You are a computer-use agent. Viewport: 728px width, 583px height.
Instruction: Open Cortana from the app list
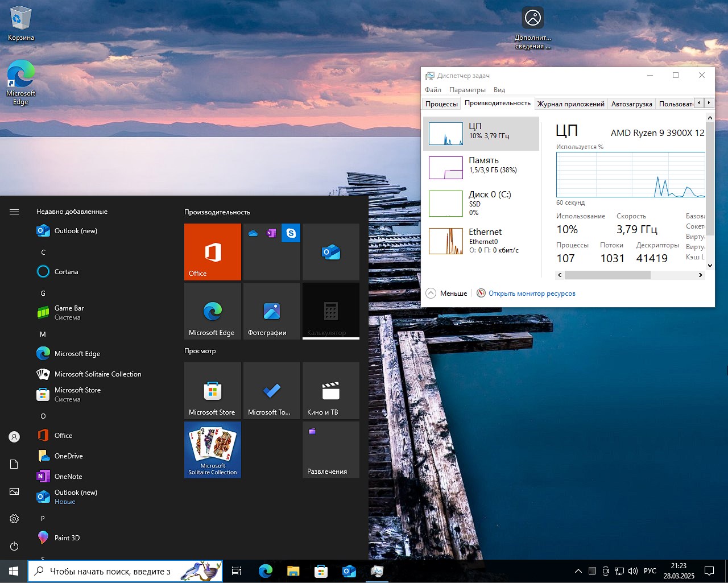66,272
